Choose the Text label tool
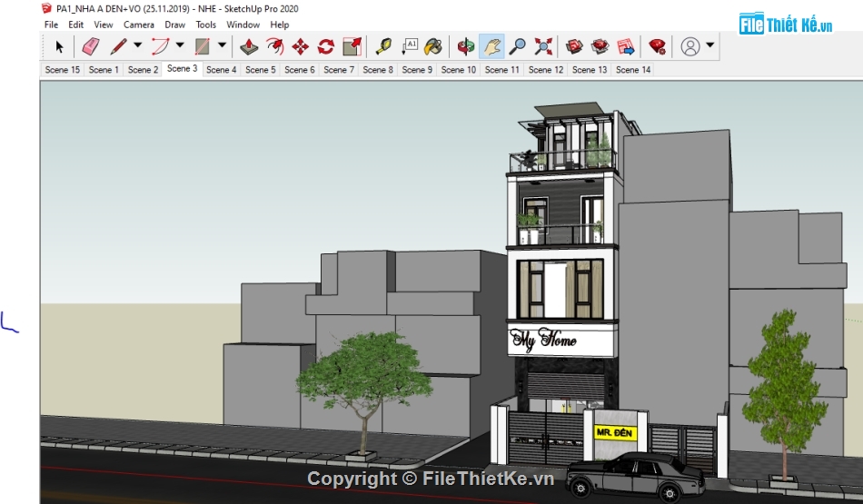This screenshot has height=504, width=863. pos(410,47)
